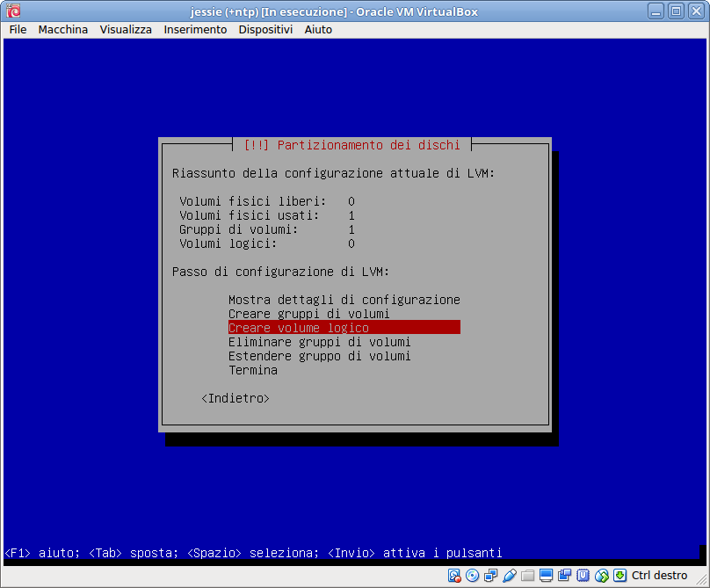Open the Visualizza menu

126,30
